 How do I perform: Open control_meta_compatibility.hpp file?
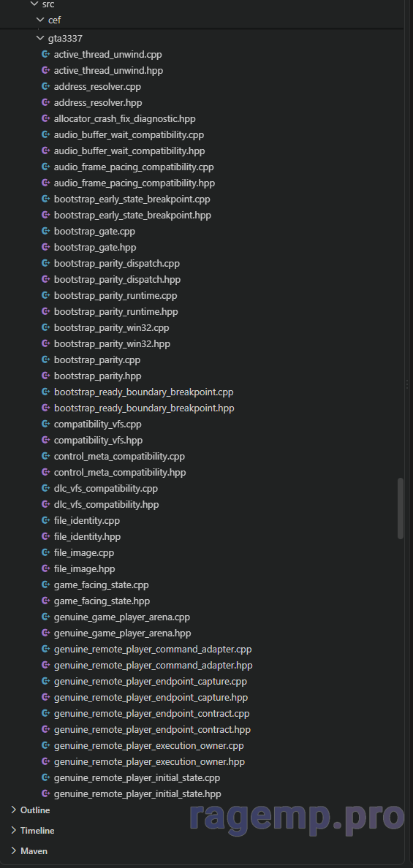pos(120,472)
